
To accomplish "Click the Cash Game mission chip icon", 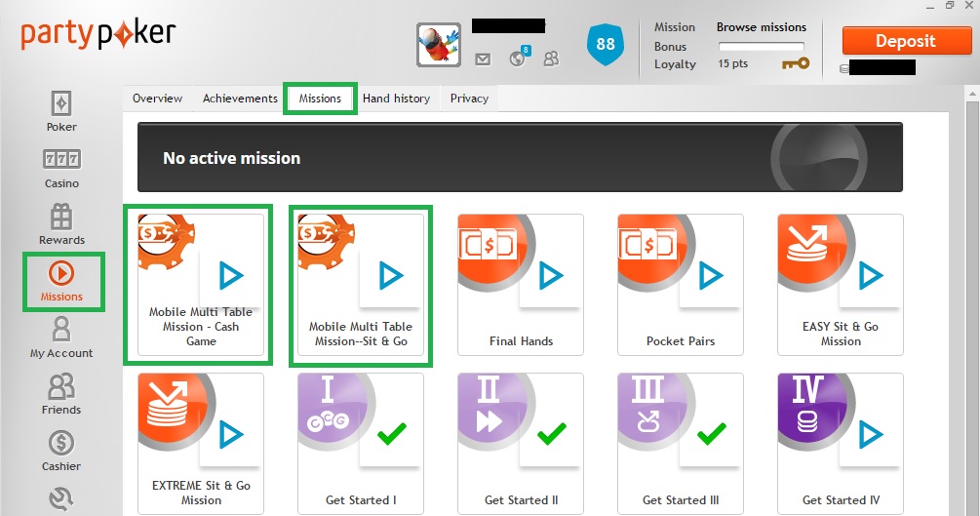I will coord(166,242).
